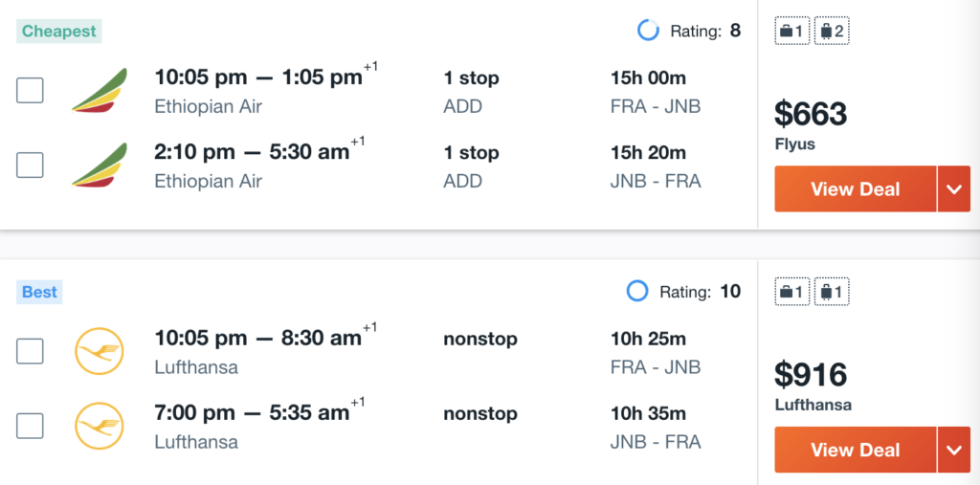Check the 2:10 pm Ethiopian Air flight checkbox

30,165
